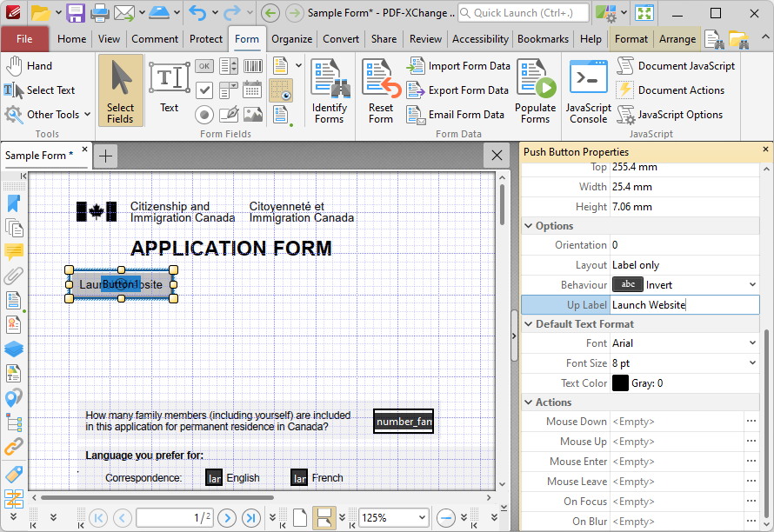
Task: Select the Dropdown (combo box) field tool
Action: tap(229, 90)
